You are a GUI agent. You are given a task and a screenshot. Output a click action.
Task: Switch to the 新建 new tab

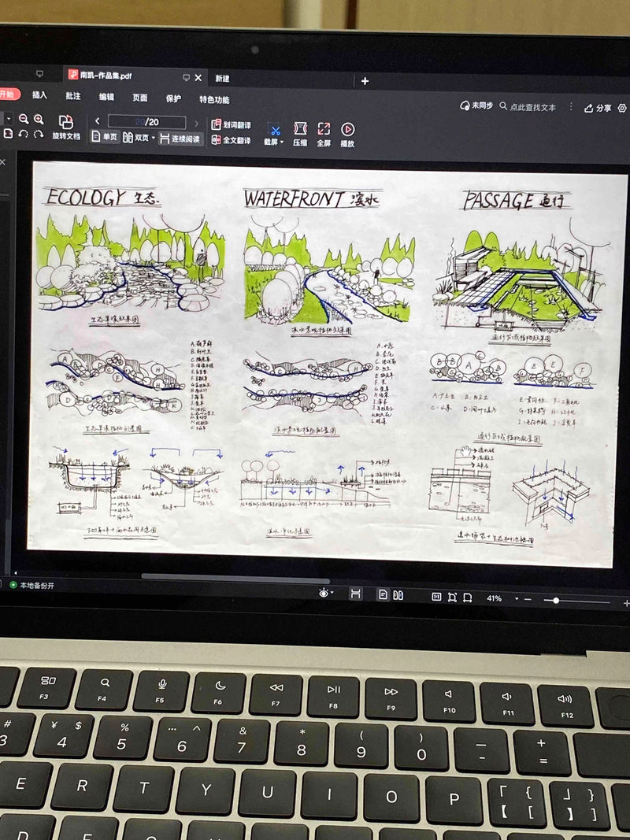point(222,79)
